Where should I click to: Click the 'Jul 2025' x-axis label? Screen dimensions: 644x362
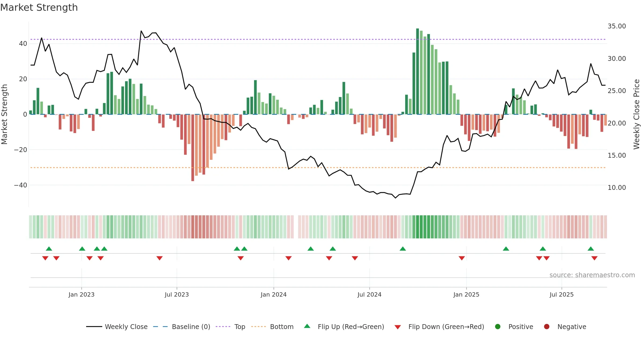click(x=562, y=294)
